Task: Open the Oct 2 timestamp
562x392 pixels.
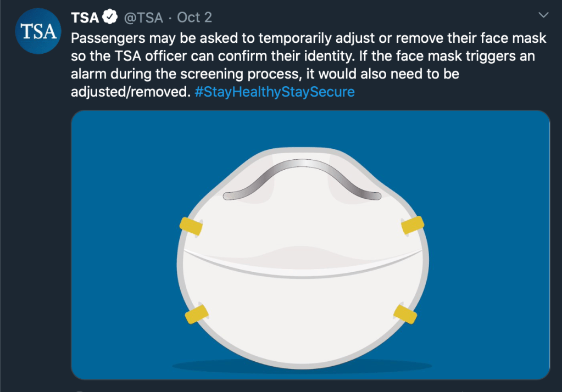Action: click(194, 17)
